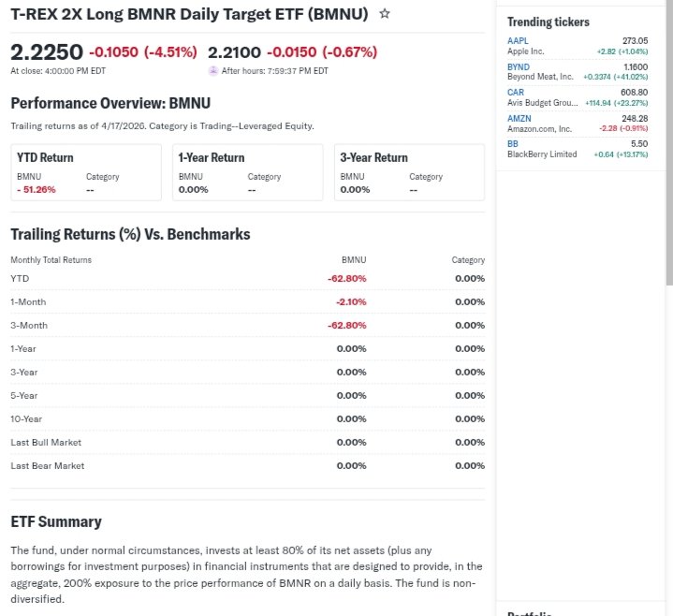Open the BYND ticker link

tap(519, 66)
